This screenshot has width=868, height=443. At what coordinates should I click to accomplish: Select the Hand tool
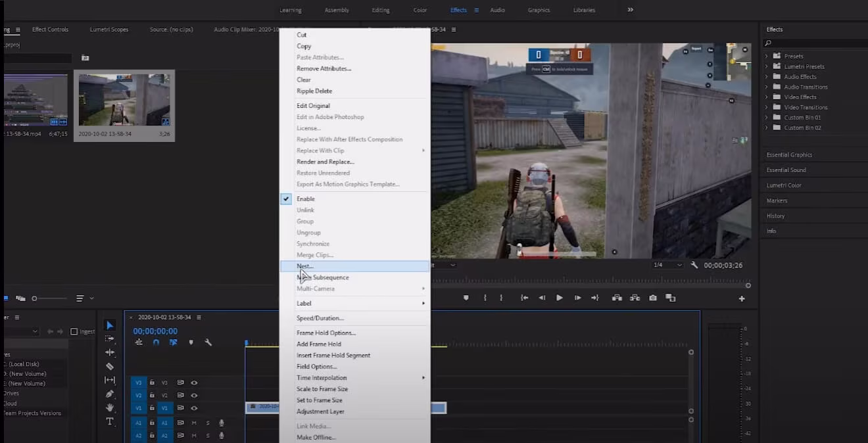(110, 408)
